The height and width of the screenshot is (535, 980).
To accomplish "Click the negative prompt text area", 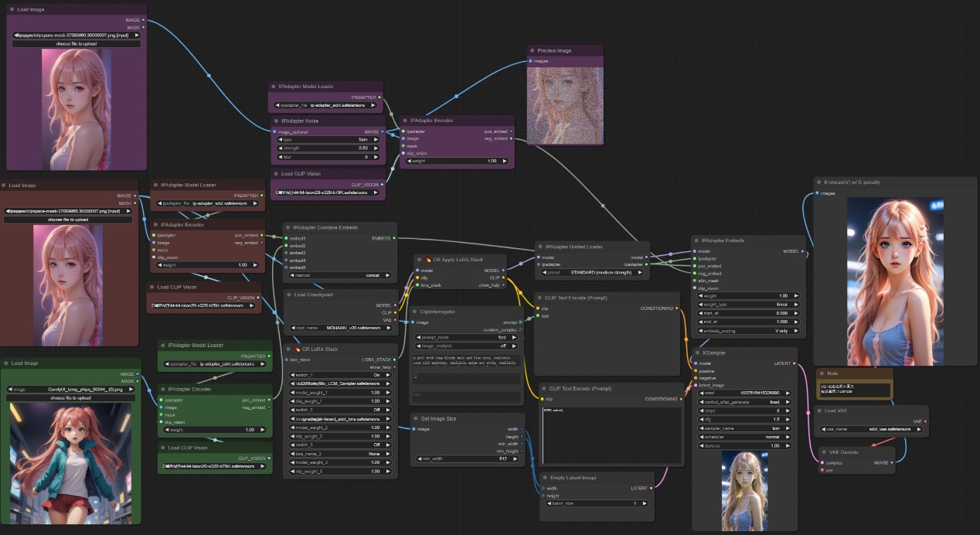I will (x=611, y=433).
